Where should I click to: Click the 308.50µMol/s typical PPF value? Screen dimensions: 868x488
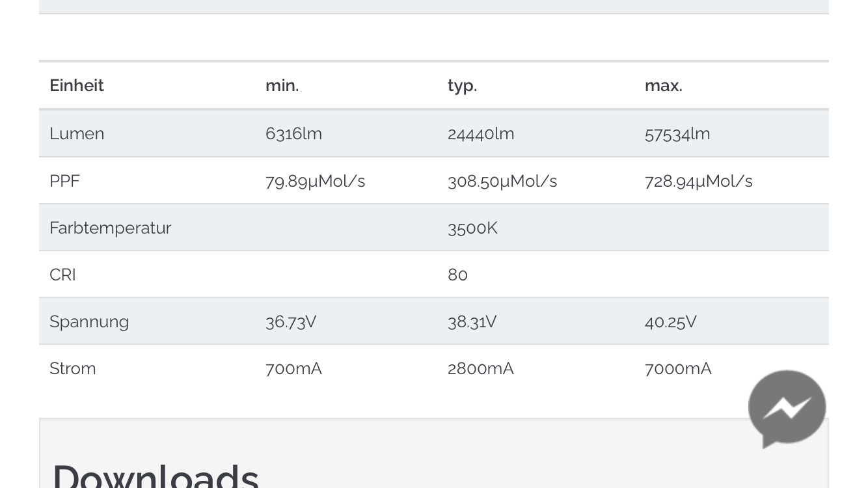point(502,181)
